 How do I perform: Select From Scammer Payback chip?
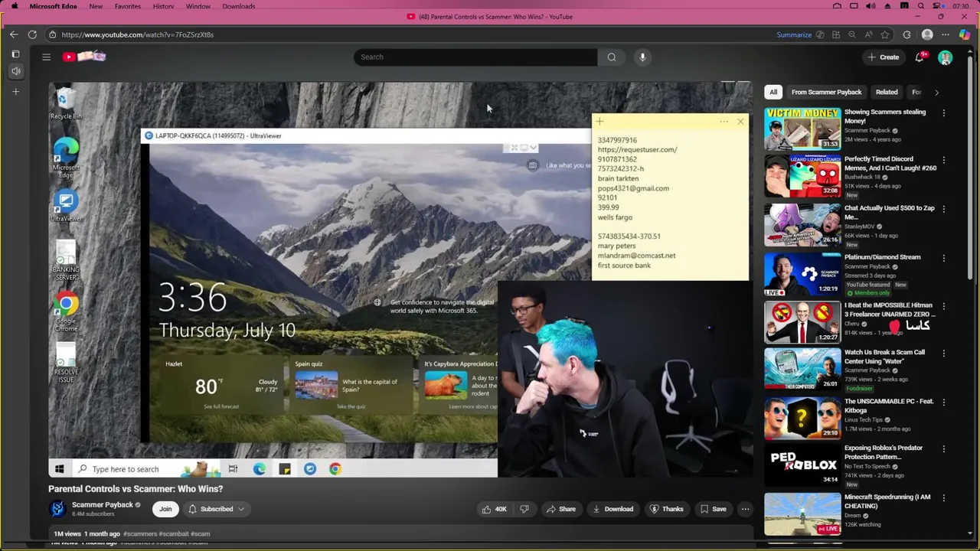coord(826,93)
